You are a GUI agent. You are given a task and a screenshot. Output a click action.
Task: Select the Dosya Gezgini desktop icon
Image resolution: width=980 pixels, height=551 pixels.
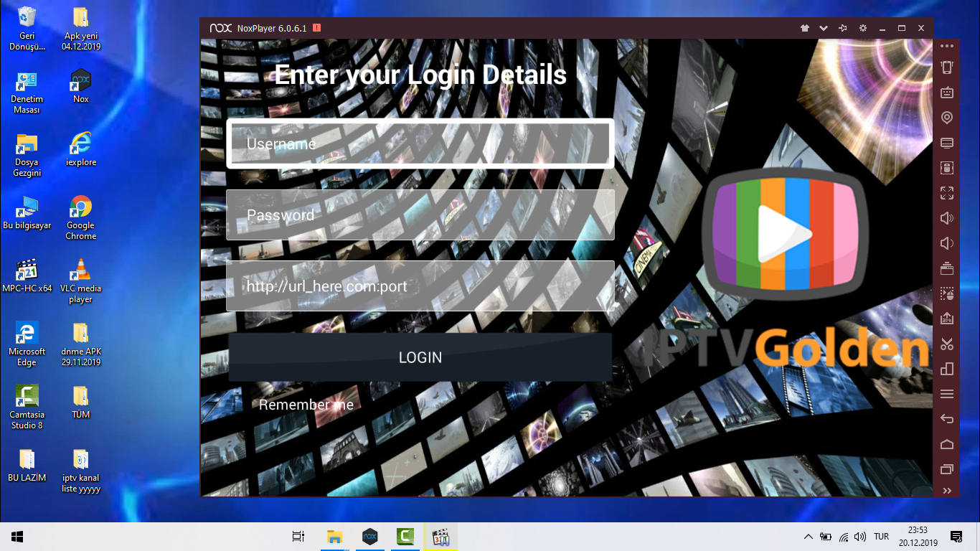point(27,156)
